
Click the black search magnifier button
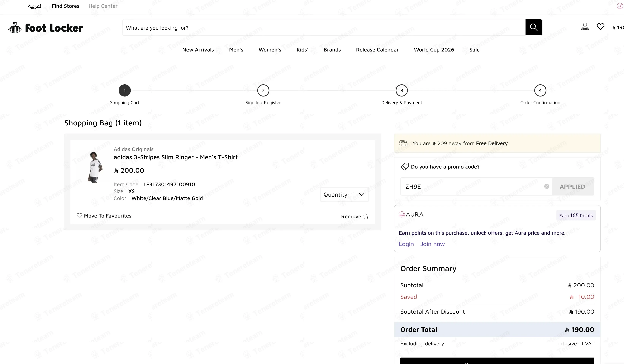[x=534, y=27]
